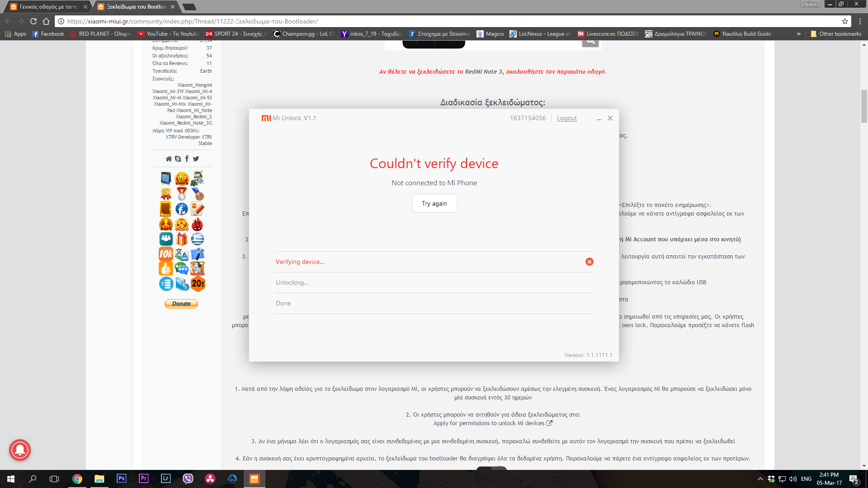Click the red notification bell icon
The image size is (868, 488).
tap(19, 450)
